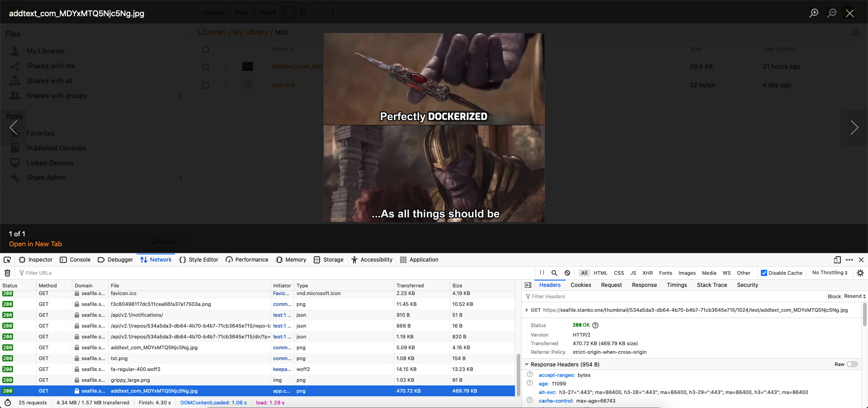This screenshot has height=408, width=868.
Task: Open the Resend dropdown button
Action: [x=854, y=296]
